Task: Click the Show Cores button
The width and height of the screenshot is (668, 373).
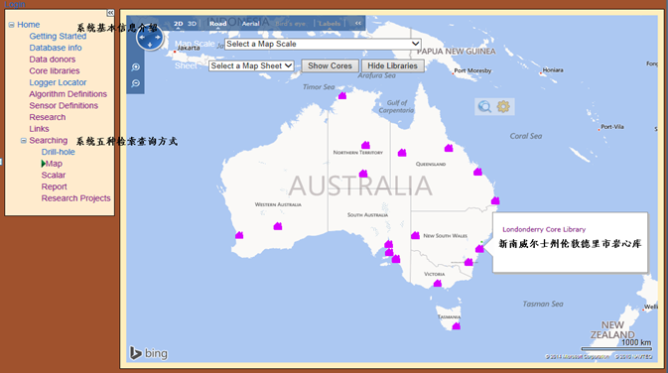Action: click(330, 66)
